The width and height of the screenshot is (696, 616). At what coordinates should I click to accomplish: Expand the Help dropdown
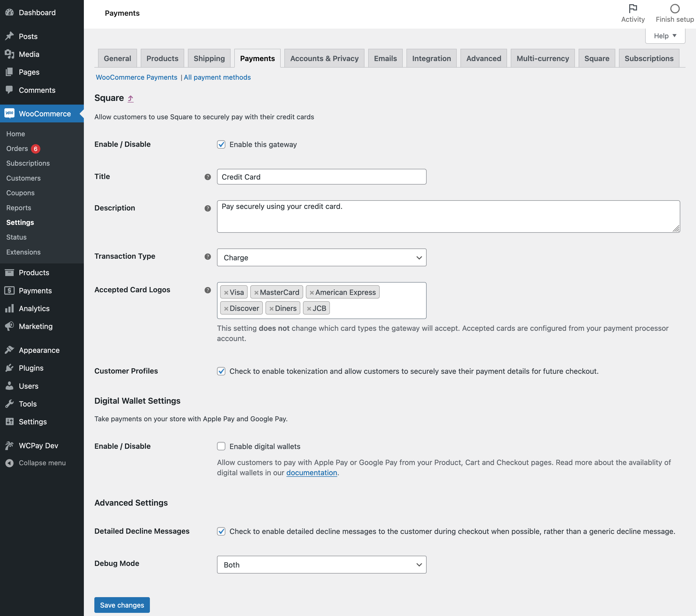tap(665, 36)
